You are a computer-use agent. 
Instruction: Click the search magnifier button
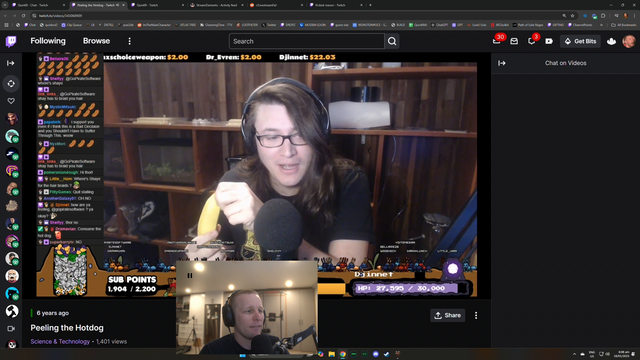point(392,41)
